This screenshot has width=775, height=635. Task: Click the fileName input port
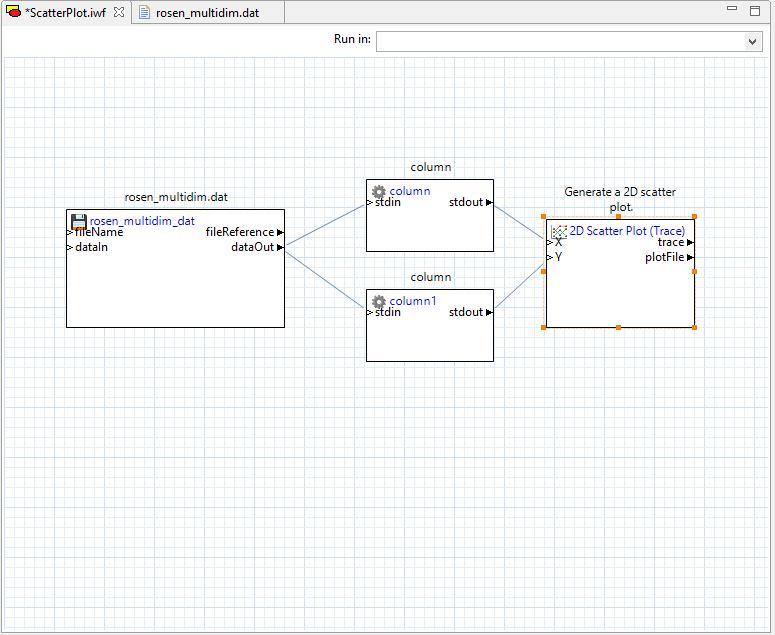click(x=70, y=233)
